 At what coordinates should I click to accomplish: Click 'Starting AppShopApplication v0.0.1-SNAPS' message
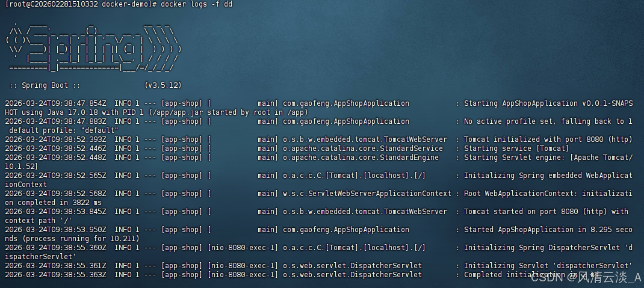[548, 103]
